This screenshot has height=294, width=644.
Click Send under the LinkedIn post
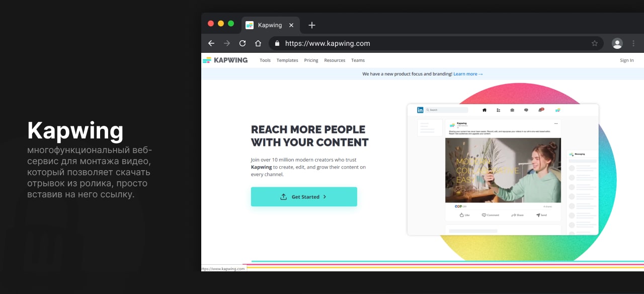(541, 215)
